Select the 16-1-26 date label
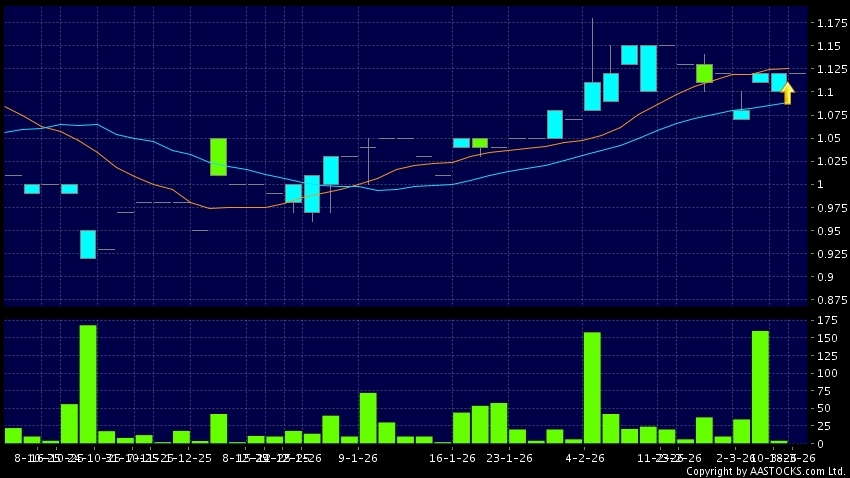Image resolution: width=850 pixels, height=478 pixels. [x=451, y=457]
